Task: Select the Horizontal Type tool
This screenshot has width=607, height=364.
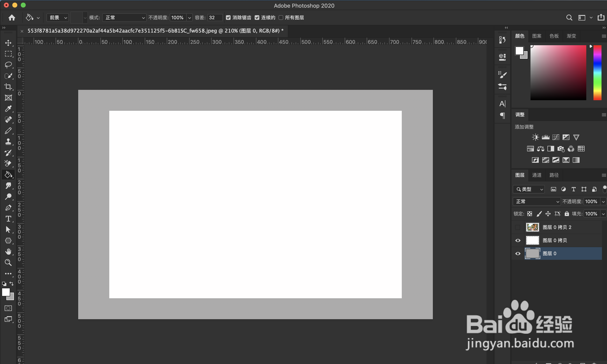Action: click(8, 219)
